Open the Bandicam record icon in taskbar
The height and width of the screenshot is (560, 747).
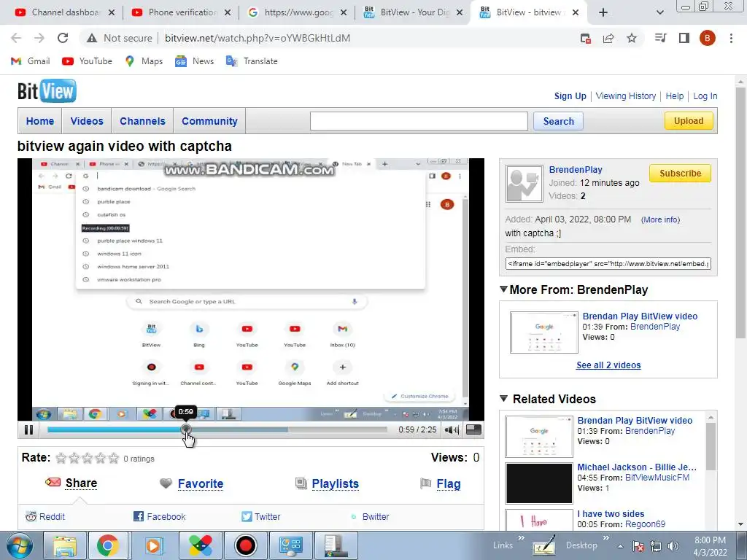pos(246,545)
